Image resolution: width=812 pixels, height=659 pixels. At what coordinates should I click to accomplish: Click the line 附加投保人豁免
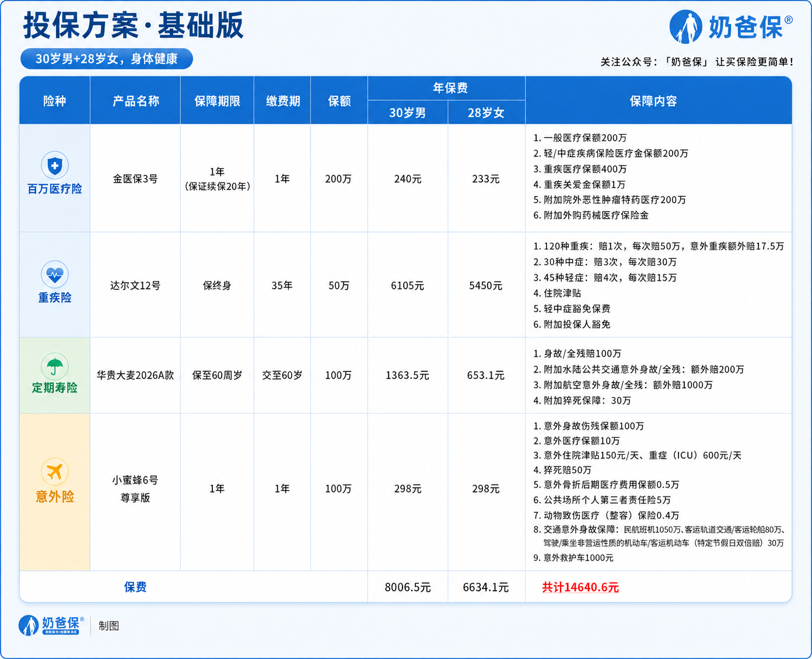point(572,324)
